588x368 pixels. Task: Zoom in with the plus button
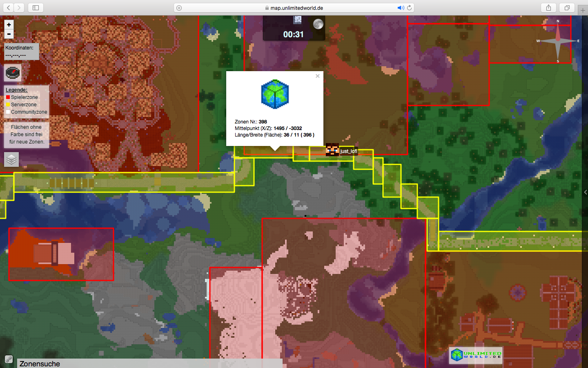pyautogui.click(x=9, y=25)
